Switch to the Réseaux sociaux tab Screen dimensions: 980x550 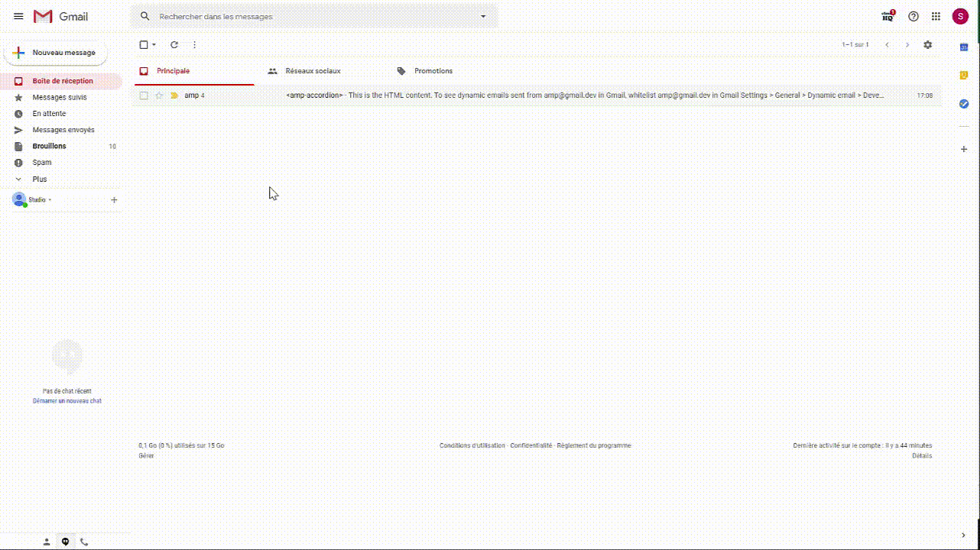click(313, 71)
